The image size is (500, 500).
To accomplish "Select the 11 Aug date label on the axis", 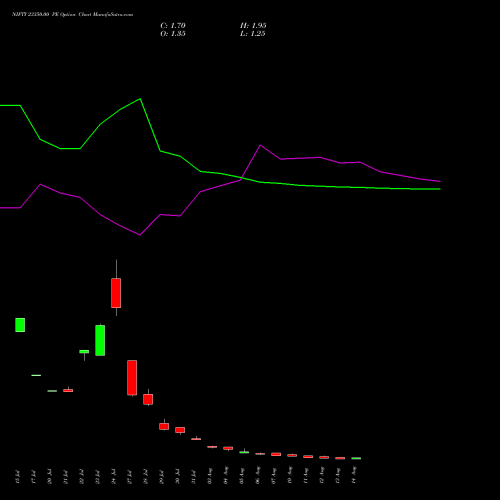I will [x=306, y=476].
